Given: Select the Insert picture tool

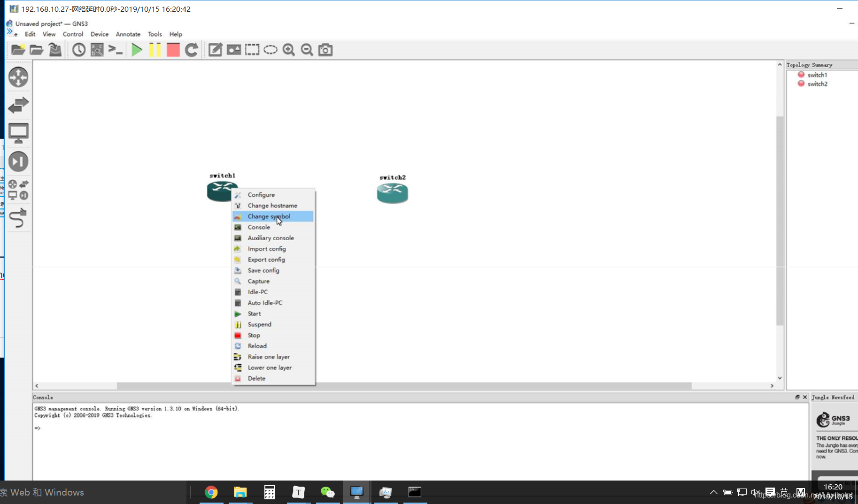Looking at the screenshot, I should 234,50.
